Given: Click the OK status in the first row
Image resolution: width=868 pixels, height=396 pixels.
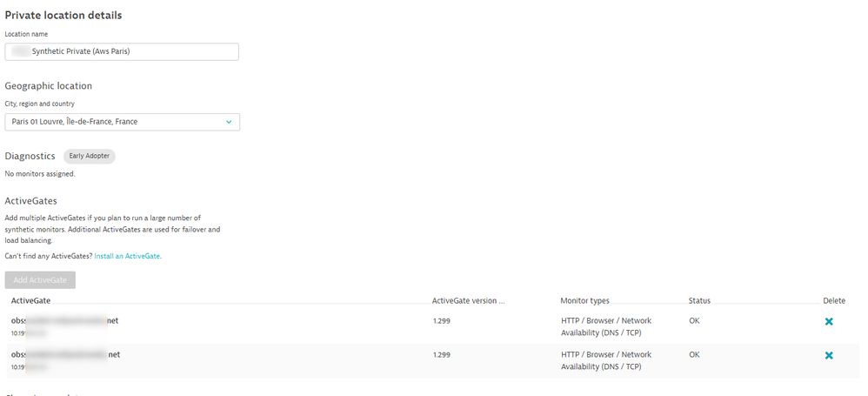Looking at the screenshot, I should 694,321.
